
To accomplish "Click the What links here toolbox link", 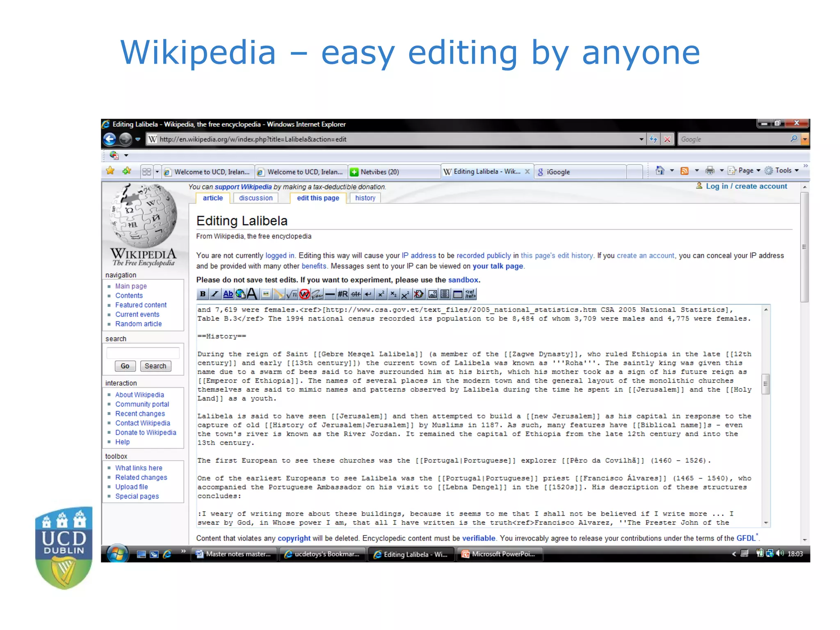I will tap(139, 468).
